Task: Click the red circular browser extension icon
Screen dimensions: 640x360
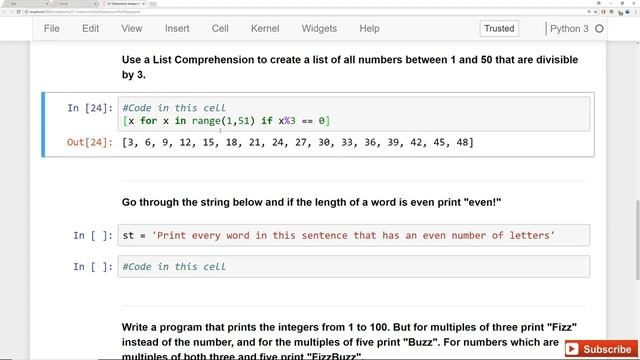Action: 604,12
